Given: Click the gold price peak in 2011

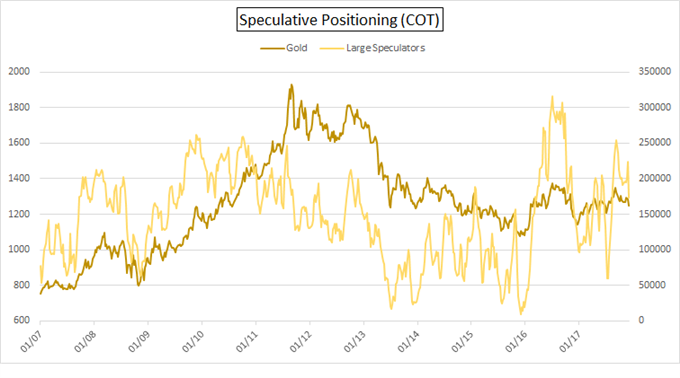Looking at the screenshot, I should [291, 85].
